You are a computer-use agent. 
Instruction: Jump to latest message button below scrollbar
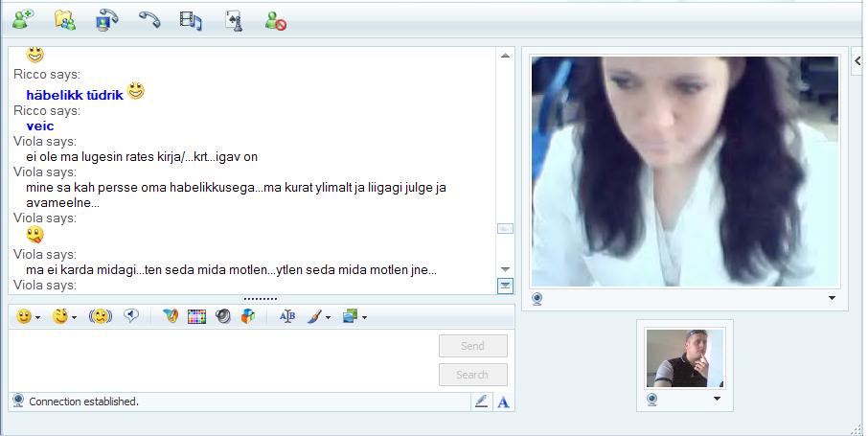point(506,286)
